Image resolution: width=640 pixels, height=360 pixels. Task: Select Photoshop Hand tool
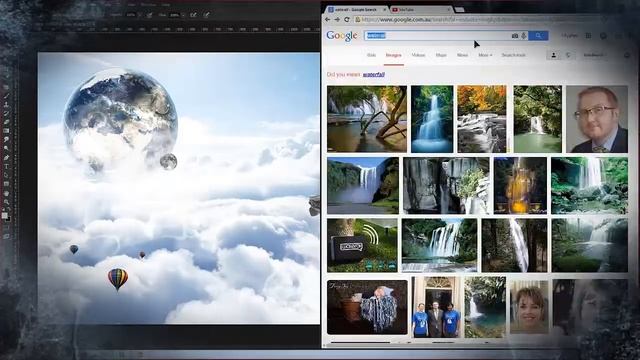(6, 193)
